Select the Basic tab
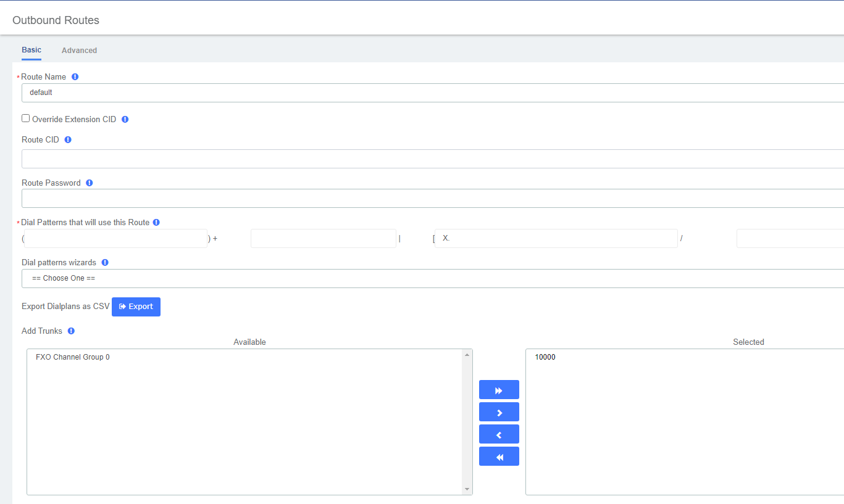This screenshot has width=844, height=504. click(31, 50)
